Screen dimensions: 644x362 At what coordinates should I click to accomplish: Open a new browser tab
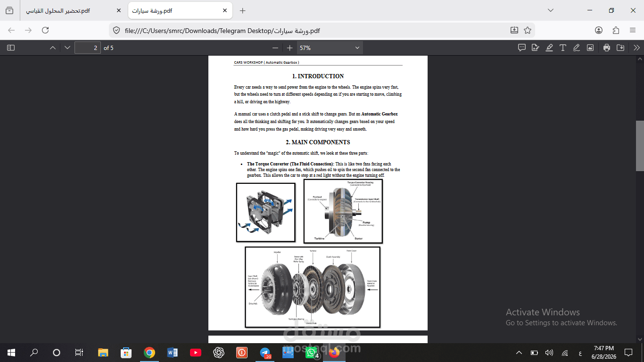click(x=243, y=10)
